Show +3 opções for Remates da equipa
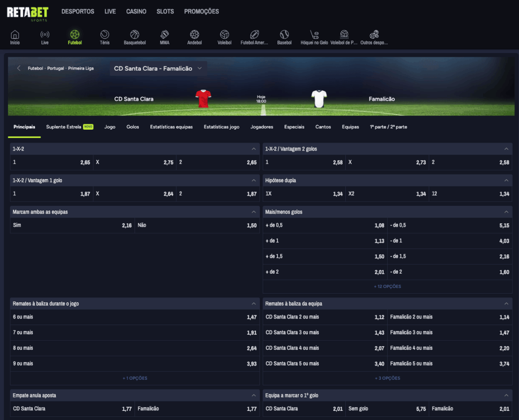The width and height of the screenshot is (519, 420). (x=387, y=378)
